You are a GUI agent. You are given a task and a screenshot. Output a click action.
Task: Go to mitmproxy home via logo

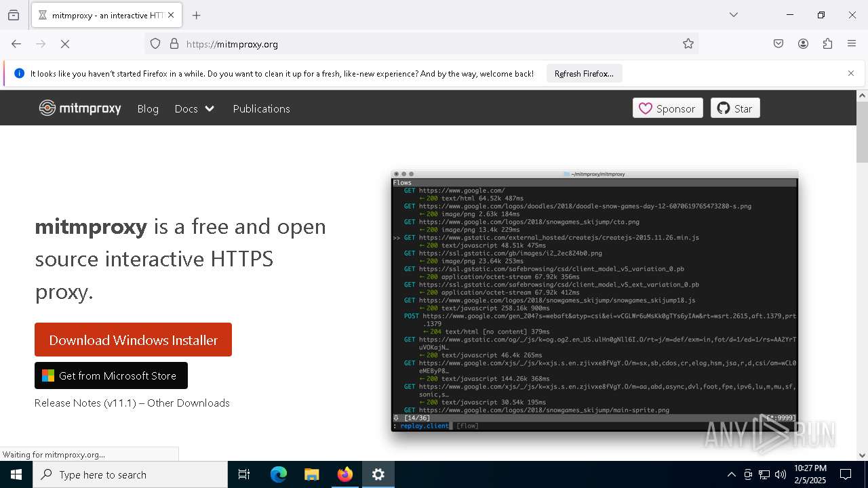coord(80,108)
